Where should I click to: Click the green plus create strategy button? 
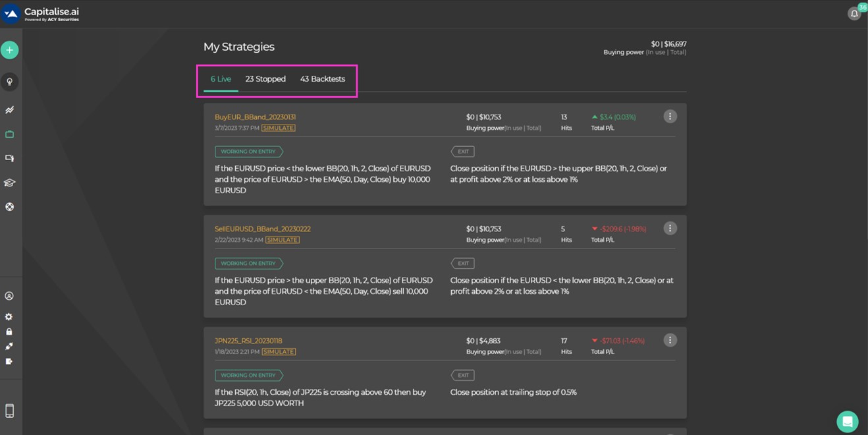pyautogui.click(x=9, y=50)
